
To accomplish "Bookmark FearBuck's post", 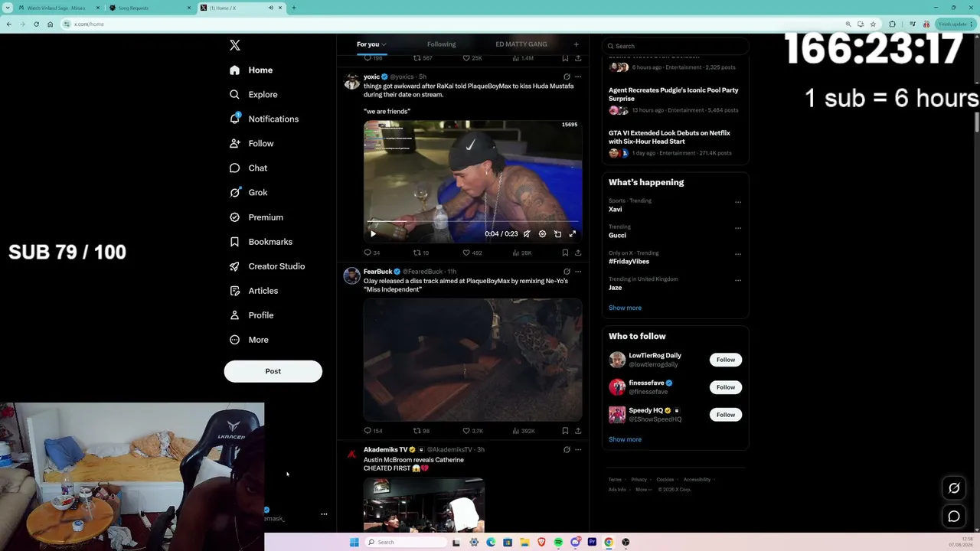I will coord(565,431).
